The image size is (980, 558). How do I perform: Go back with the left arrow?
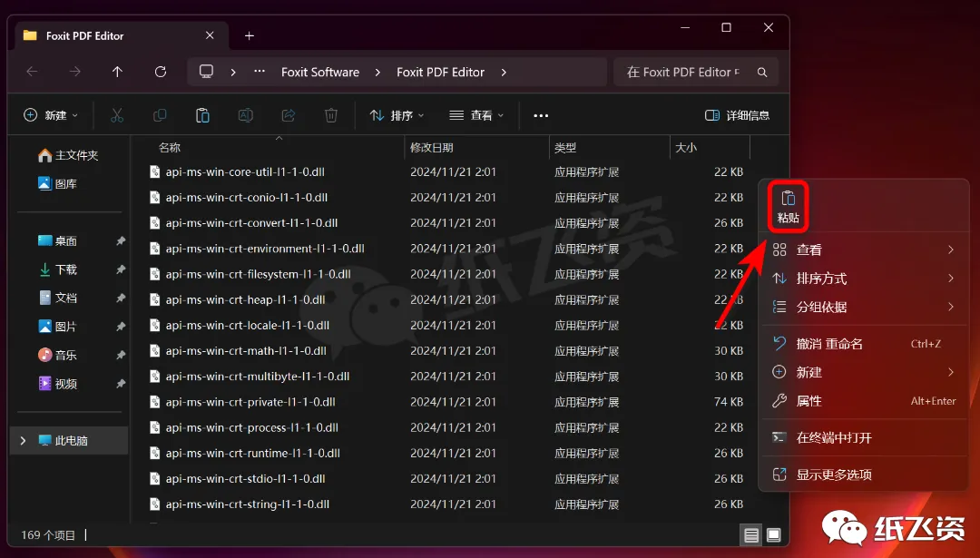pos(32,72)
